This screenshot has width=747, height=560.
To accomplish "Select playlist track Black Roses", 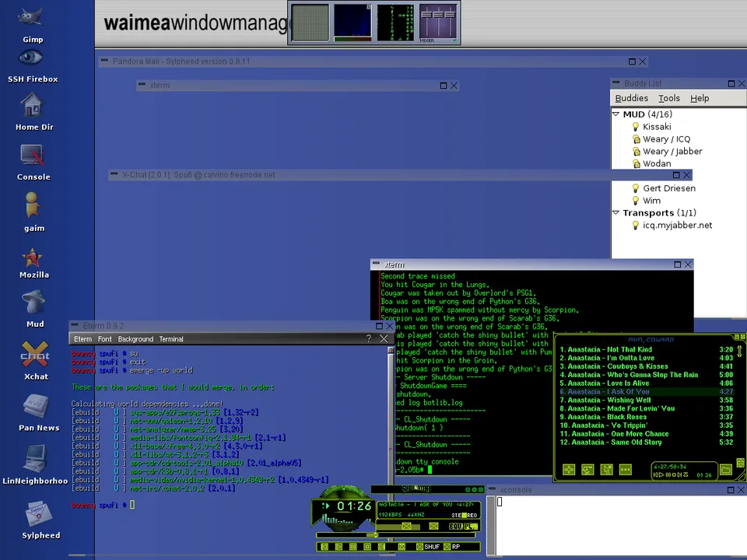I will (647, 417).
